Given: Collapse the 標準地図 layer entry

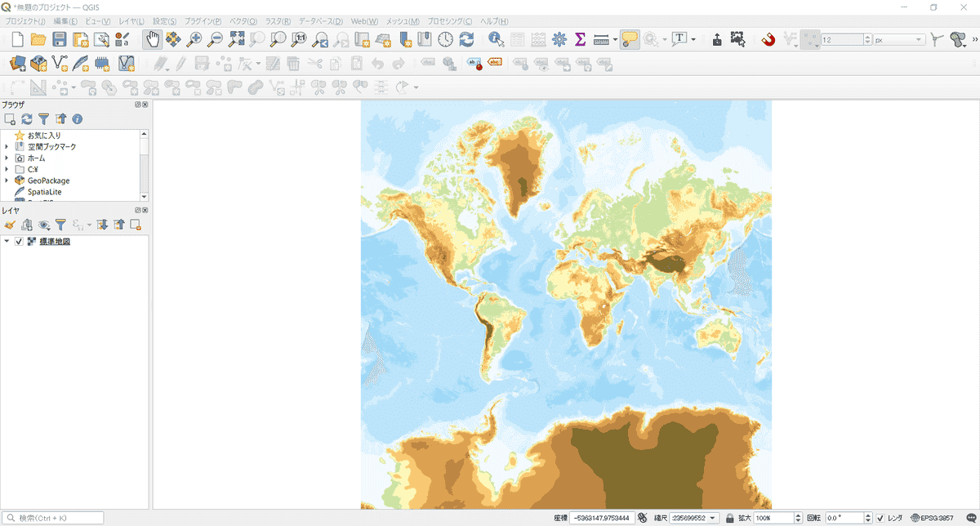Looking at the screenshot, I should [x=7, y=242].
